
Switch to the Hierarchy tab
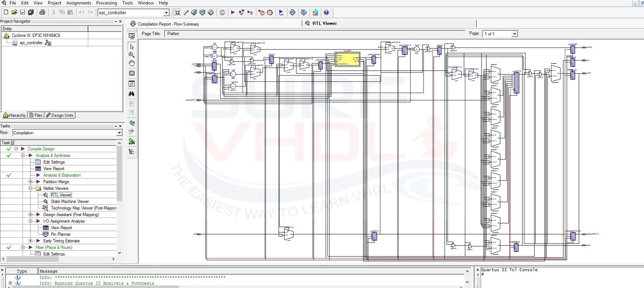[x=14, y=115]
